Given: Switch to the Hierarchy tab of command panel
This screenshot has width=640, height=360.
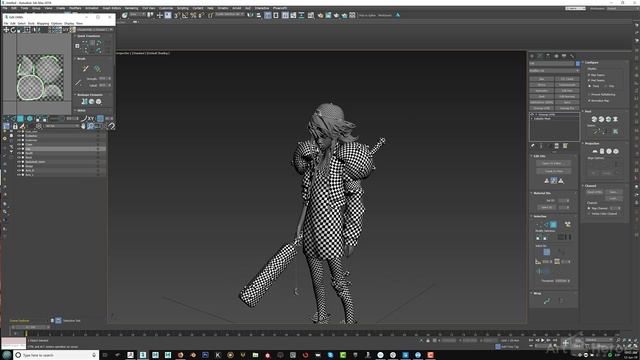Looking at the screenshot, I should coord(548,56).
